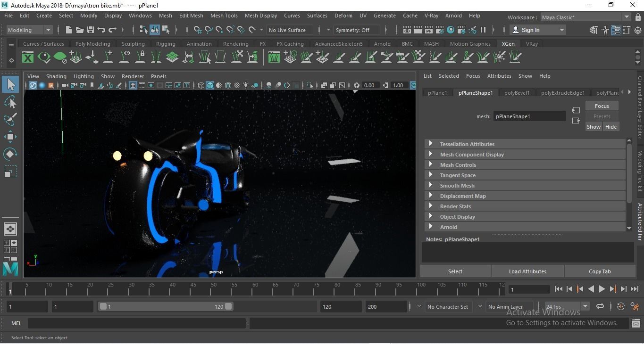644x344 pixels.
Task: Pause viewport display with the pause icon
Action: [x=483, y=30]
